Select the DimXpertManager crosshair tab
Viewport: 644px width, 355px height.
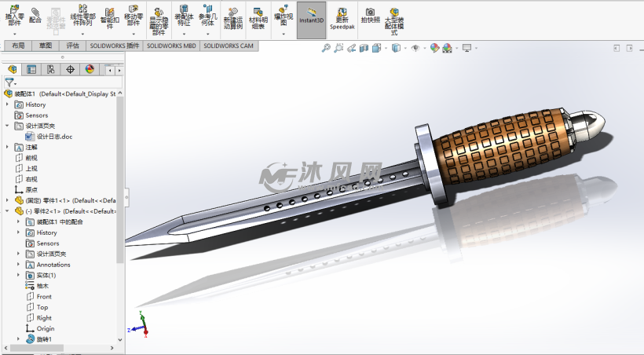point(70,69)
